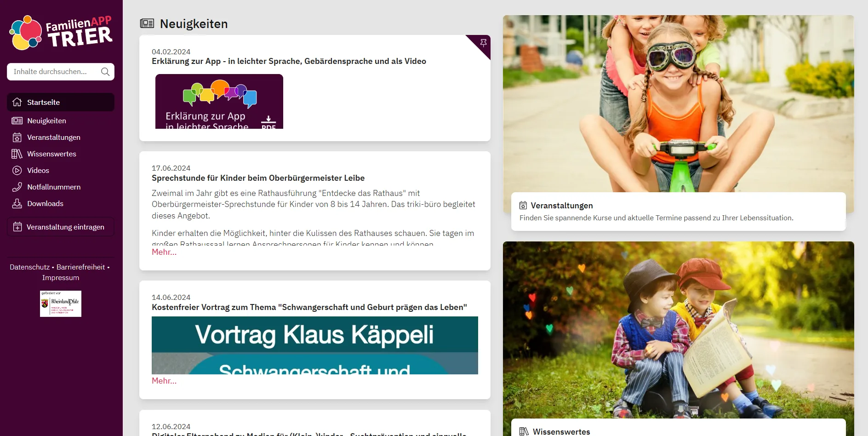The width and height of the screenshot is (868, 436).
Task: Click the Downloads tray icon in the sidebar
Action: [17, 203]
